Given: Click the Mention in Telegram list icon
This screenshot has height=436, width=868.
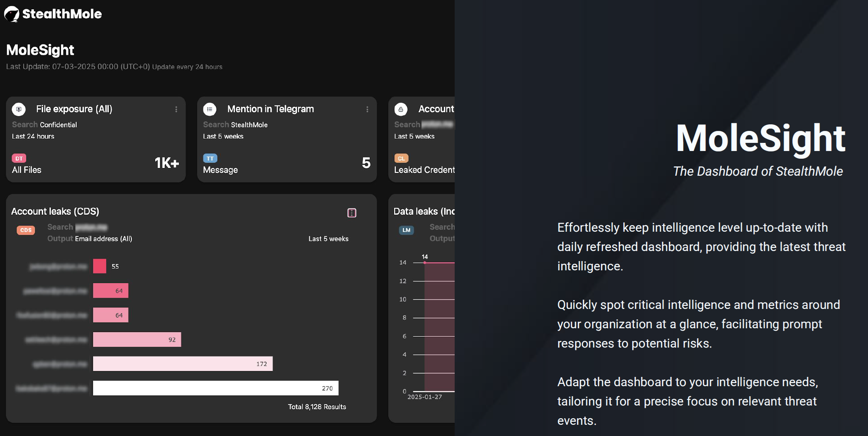Looking at the screenshot, I should pyautogui.click(x=210, y=109).
